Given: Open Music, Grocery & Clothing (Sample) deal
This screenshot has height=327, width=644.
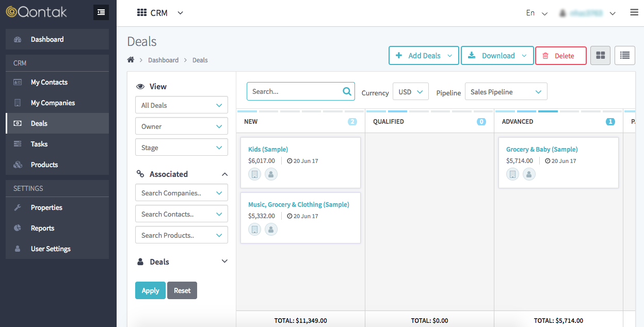Looking at the screenshot, I should 299,205.
